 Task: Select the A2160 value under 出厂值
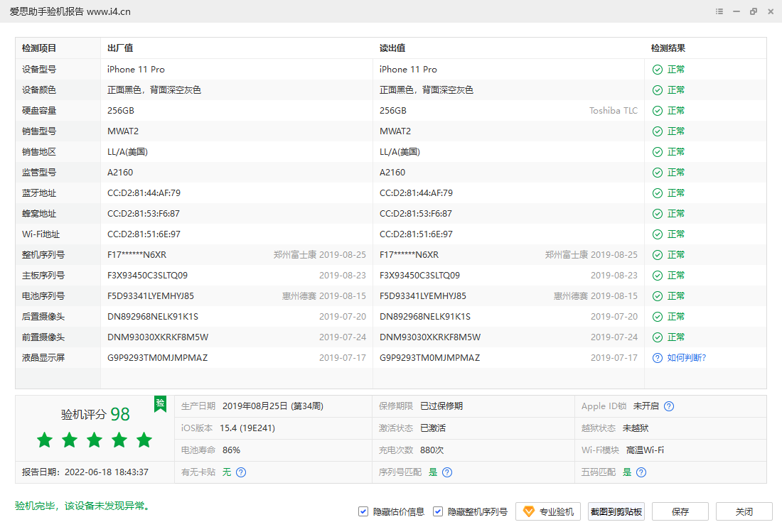point(120,173)
